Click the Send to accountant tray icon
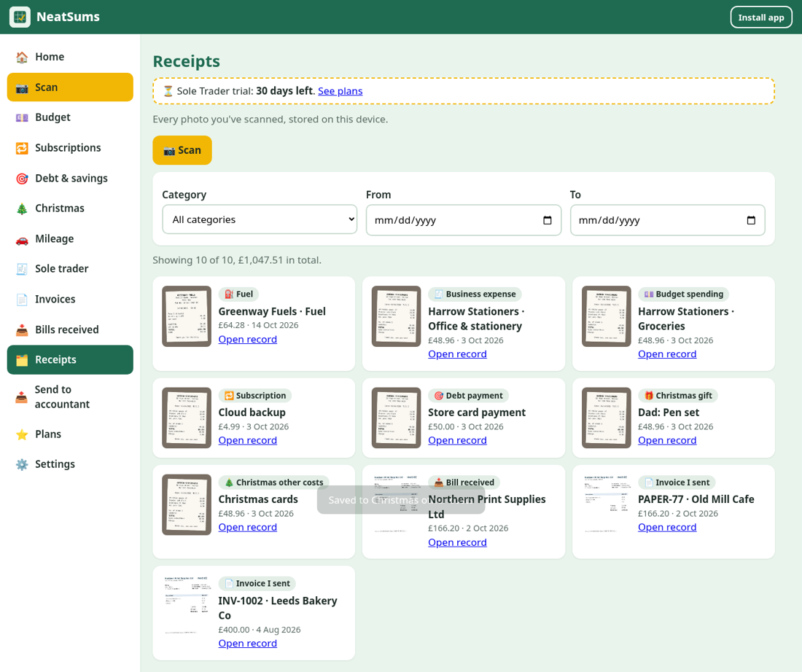Screen dimensions: 802x672 22,396
